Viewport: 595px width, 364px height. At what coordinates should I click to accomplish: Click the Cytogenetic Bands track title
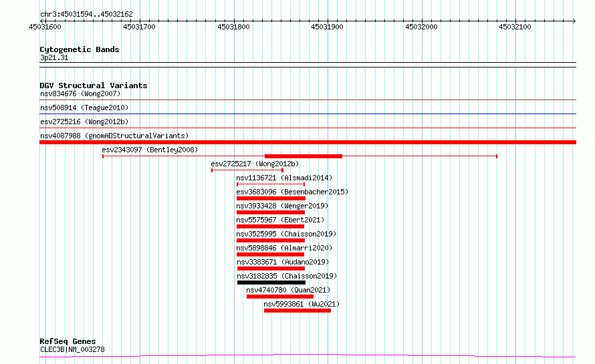(79, 49)
